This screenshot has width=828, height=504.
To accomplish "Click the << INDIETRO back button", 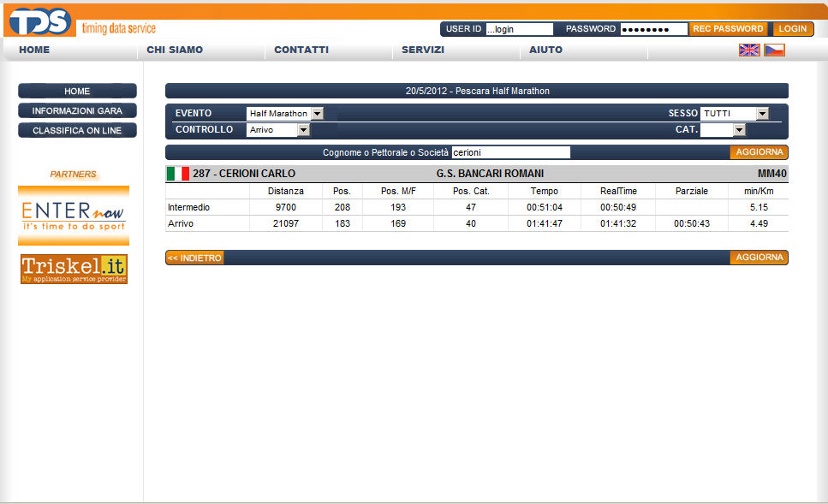I will coord(194,258).
